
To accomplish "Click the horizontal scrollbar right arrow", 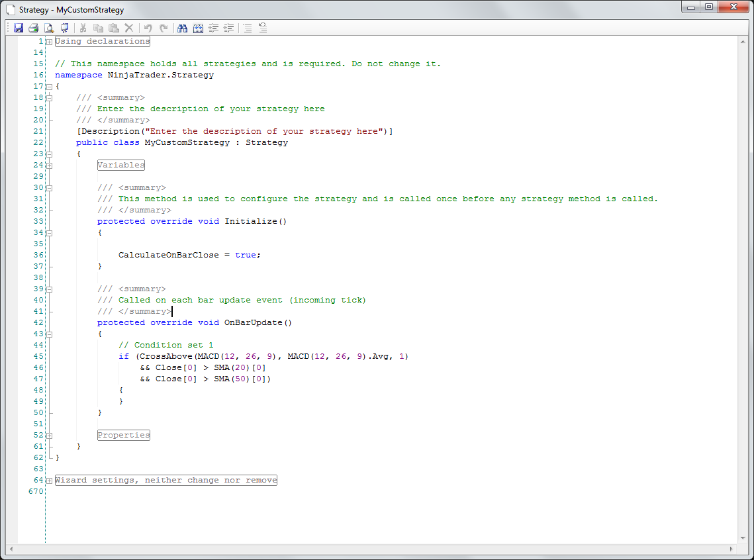I will pyautogui.click(x=731, y=549).
